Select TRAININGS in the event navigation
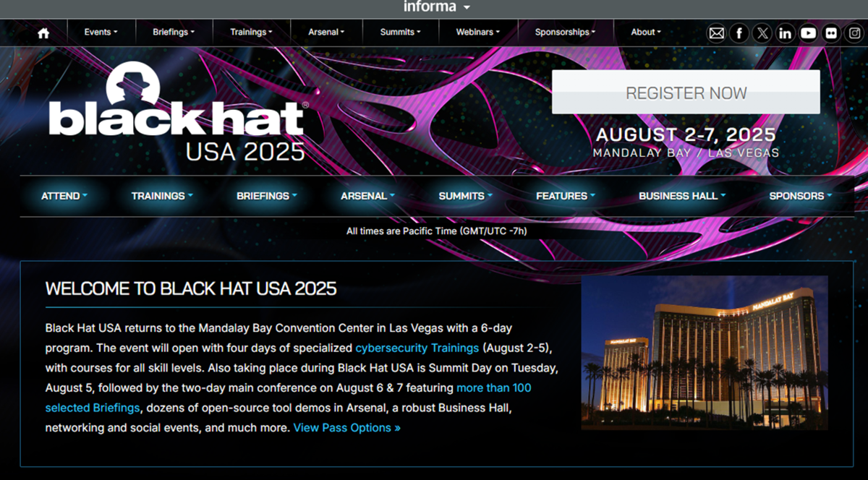Screen dimensions: 868x480 point(162,196)
